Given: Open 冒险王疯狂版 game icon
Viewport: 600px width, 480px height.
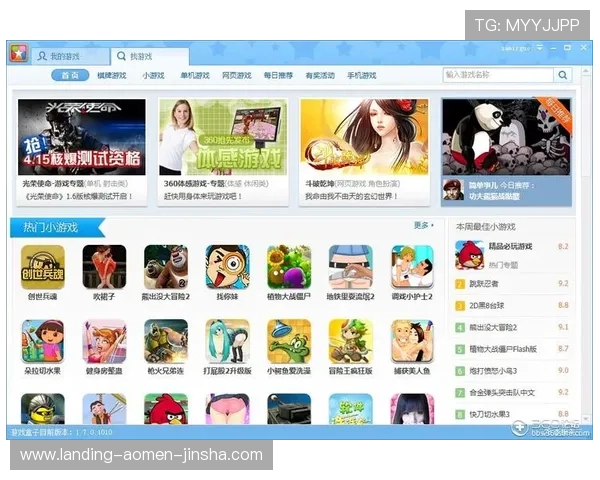Looking at the screenshot, I should click(x=351, y=341).
